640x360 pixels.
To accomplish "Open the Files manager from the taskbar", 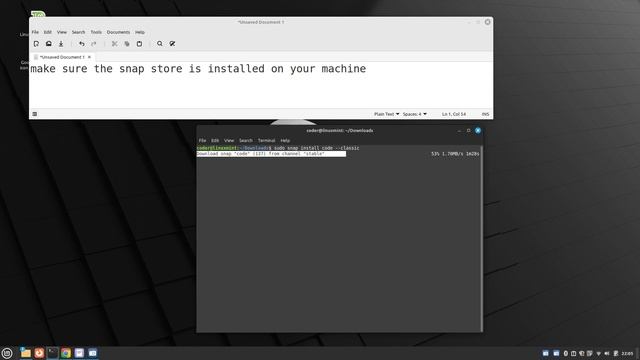I will coord(26,353).
